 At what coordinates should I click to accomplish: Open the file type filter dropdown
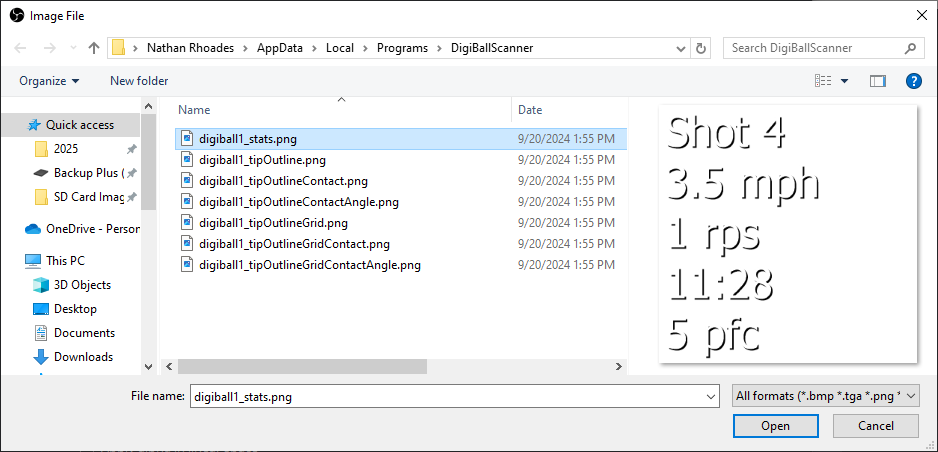(x=824, y=396)
